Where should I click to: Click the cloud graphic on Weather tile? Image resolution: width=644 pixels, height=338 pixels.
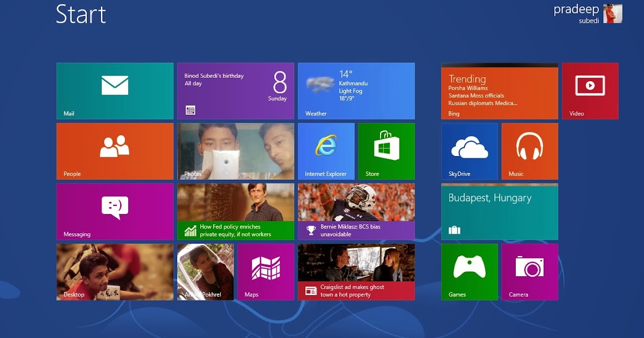click(320, 84)
